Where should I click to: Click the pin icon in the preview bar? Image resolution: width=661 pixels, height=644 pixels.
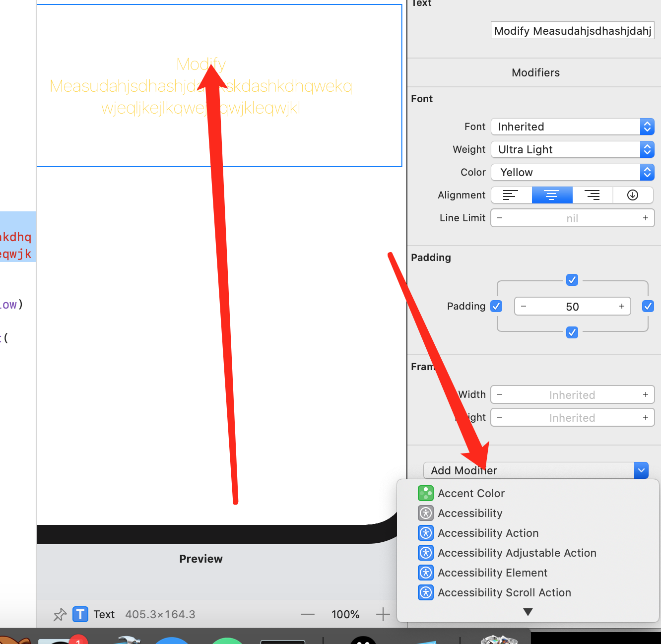click(x=60, y=614)
